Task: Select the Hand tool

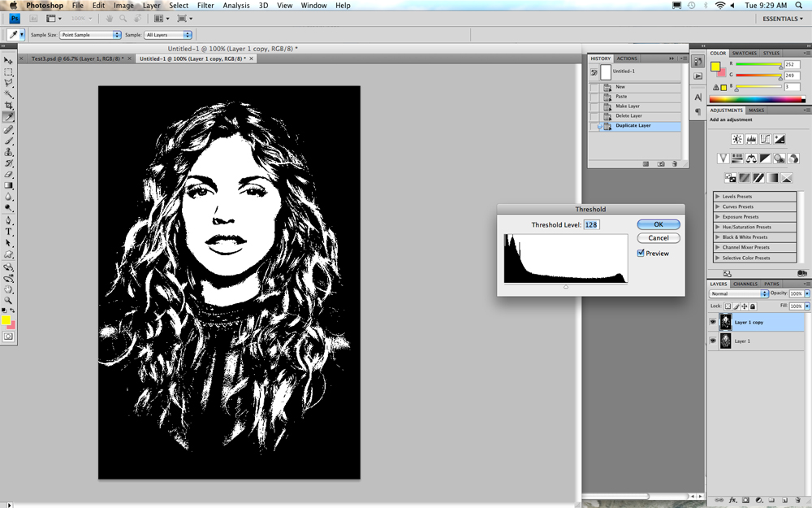Action: 8,289
